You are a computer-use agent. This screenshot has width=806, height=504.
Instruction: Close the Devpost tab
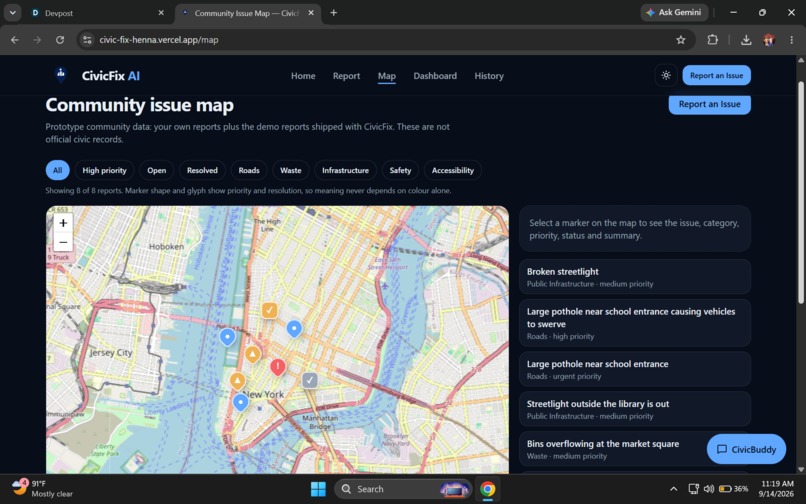click(161, 13)
